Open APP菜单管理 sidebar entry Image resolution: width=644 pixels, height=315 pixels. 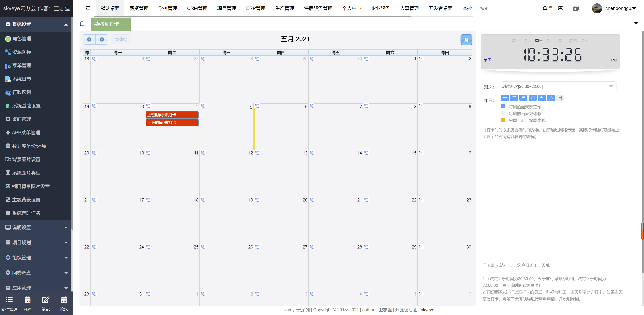pyautogui.click(x=36, y=132)
